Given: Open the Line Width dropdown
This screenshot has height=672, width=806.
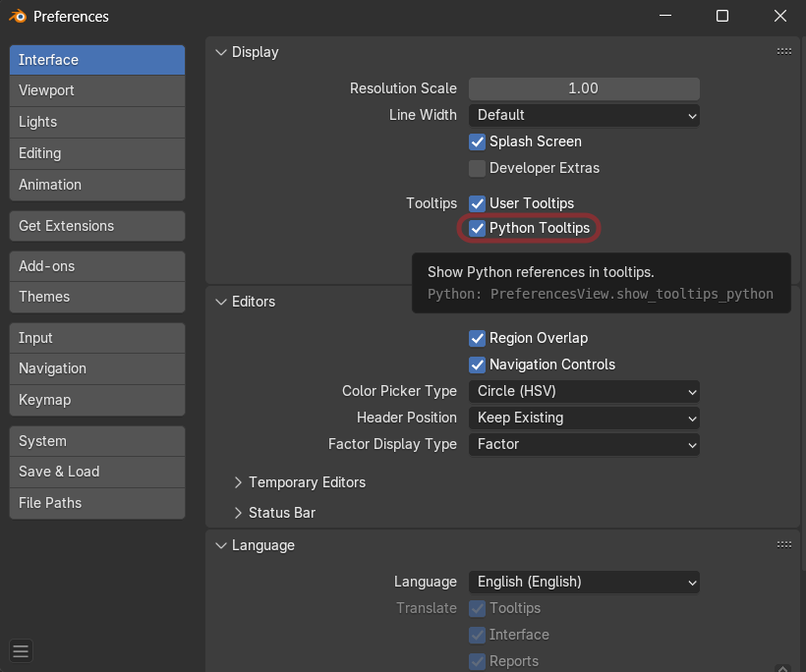Looking at the screenshot, I should pos(584,115).
